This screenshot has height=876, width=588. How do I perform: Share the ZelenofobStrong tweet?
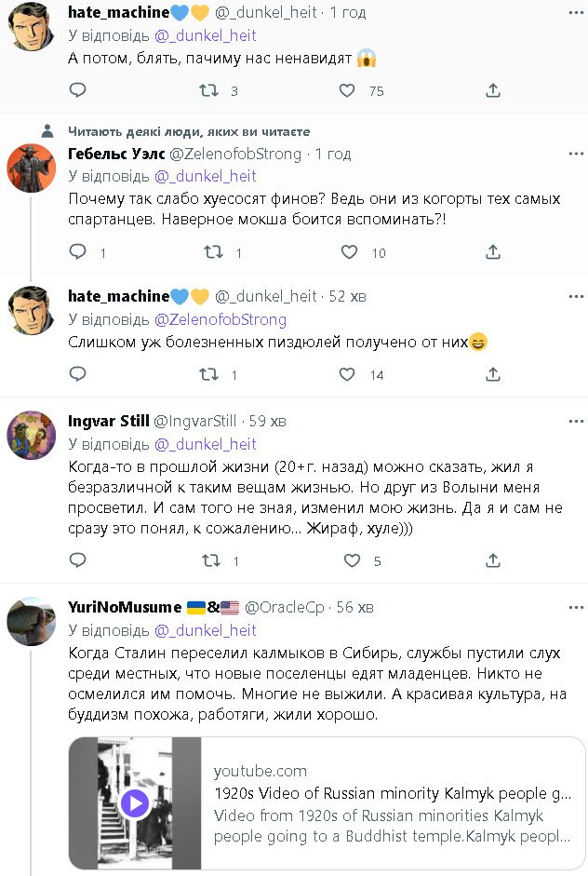[x=493, y=252]
